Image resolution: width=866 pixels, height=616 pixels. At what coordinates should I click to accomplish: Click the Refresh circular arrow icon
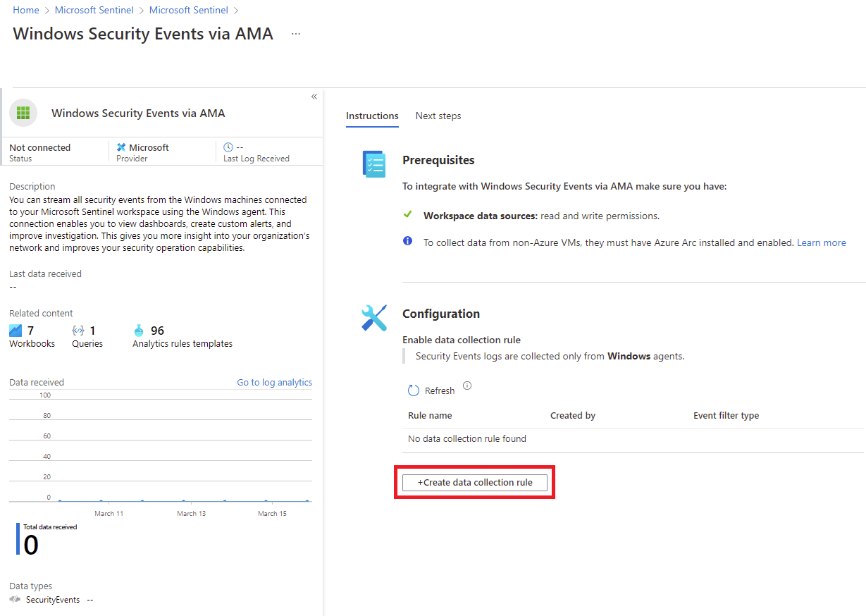point(414,390)
